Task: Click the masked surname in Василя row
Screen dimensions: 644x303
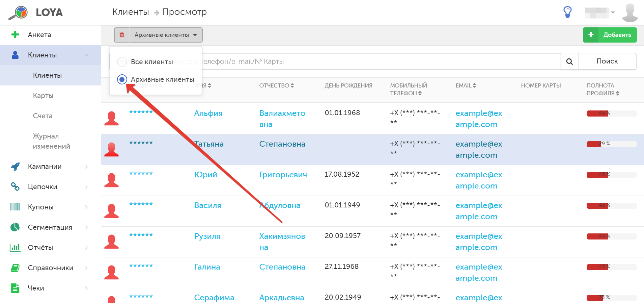Action: pyautogui.click(x=141, y=204)
